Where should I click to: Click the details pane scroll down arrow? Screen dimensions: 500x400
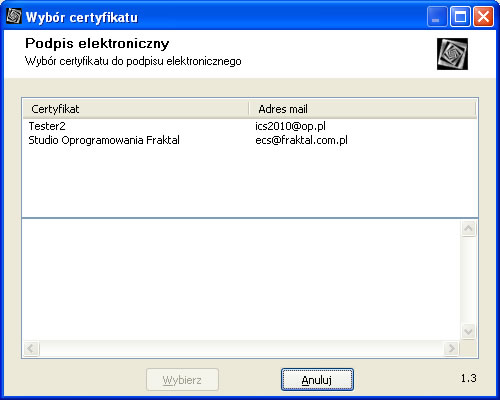pos(468,331)
